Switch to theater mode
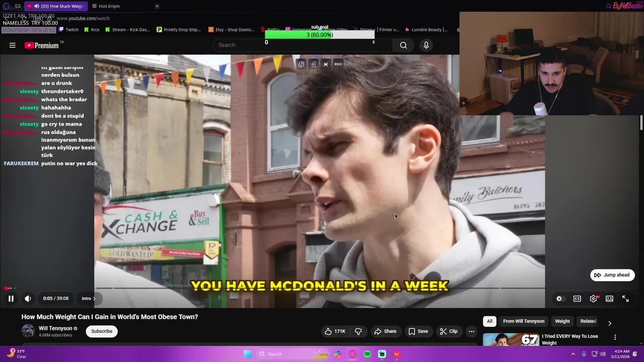The width and height of the screenshot is (644, 362). click(609, 299)
